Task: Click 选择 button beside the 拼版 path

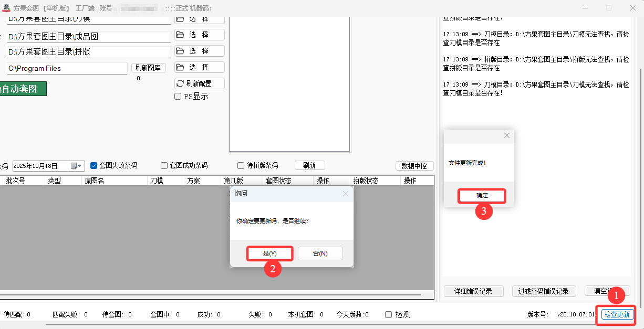Action: click(x=200, y=51)
